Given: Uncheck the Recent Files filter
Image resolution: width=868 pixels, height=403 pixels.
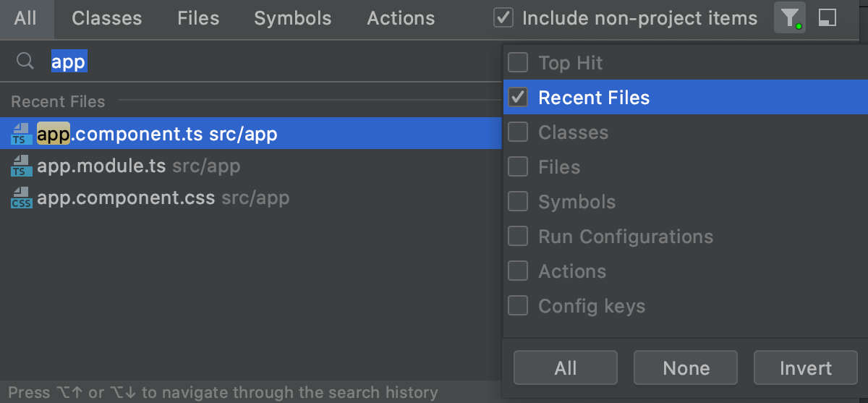Looking at the screenshot, I should [518, 98].
